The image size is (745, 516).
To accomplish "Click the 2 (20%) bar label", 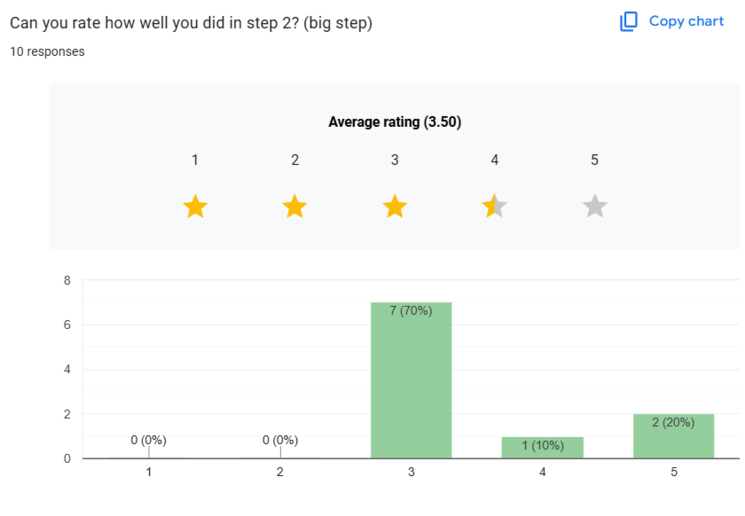I will click(x=673, y=422).
